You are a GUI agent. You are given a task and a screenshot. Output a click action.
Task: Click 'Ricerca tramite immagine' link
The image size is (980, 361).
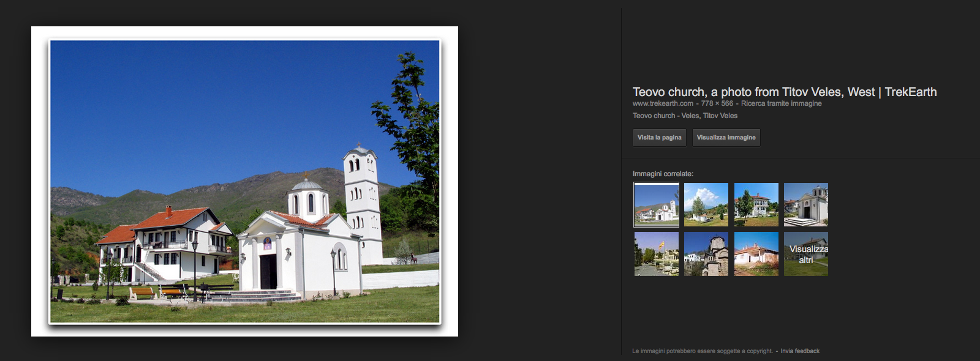pos(782,103)
